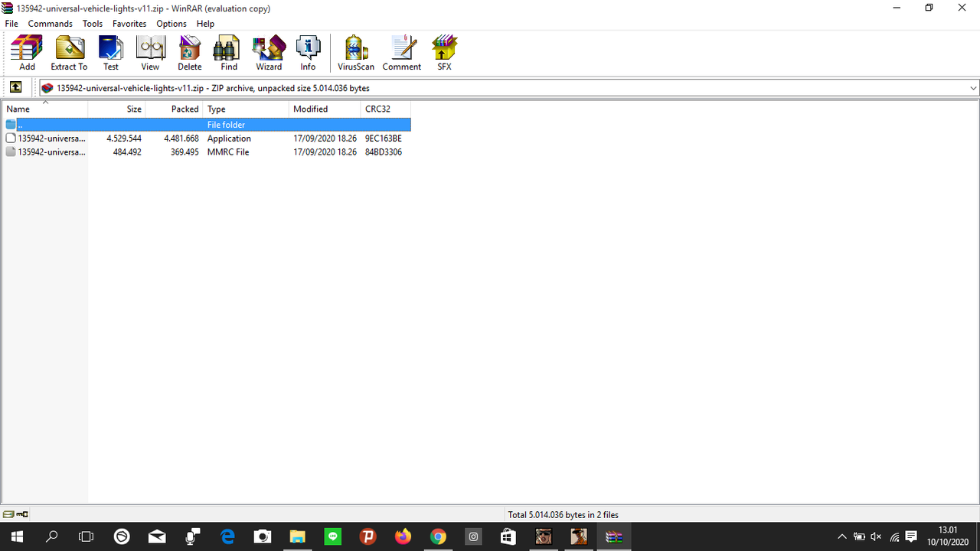Show hidden system tray icons
Viewport: 980px width, 551px height.
[x=842, y=536]
